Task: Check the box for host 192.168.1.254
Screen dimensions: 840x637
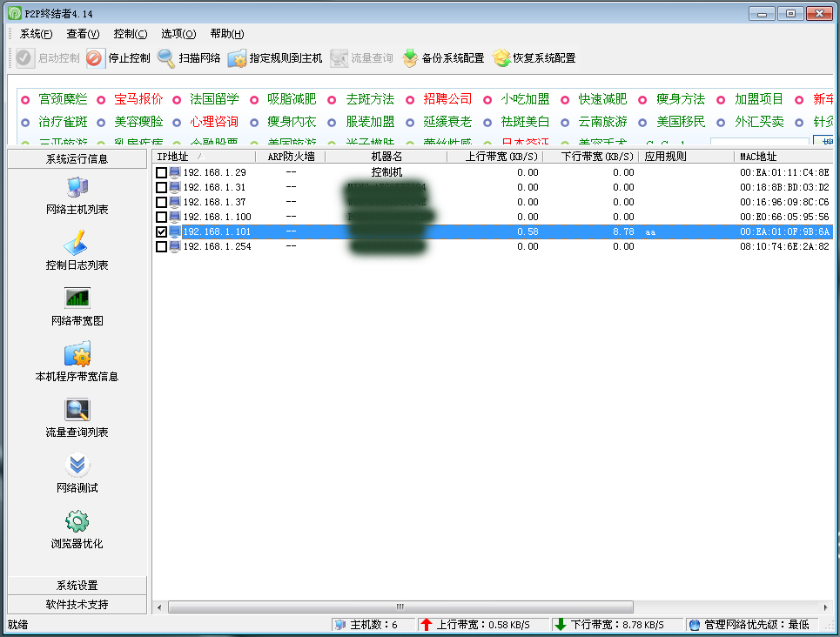Action: click(x=160, y=246)
